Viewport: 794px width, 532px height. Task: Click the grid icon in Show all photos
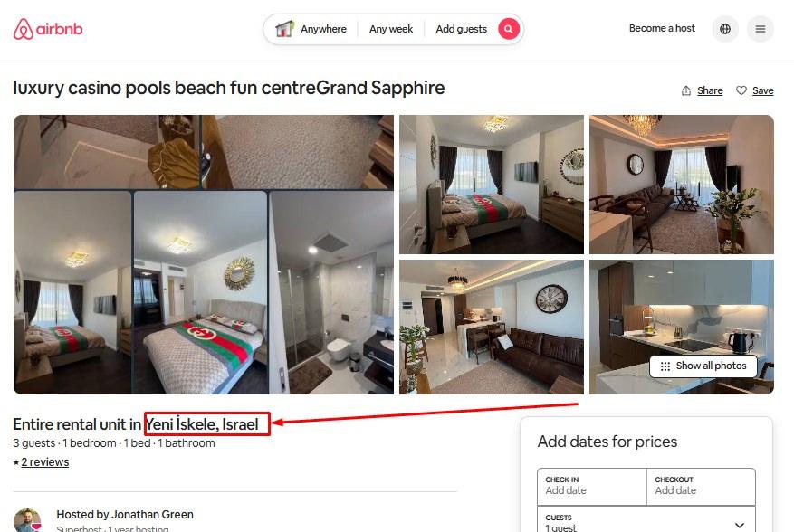click(x=665, y=366)
